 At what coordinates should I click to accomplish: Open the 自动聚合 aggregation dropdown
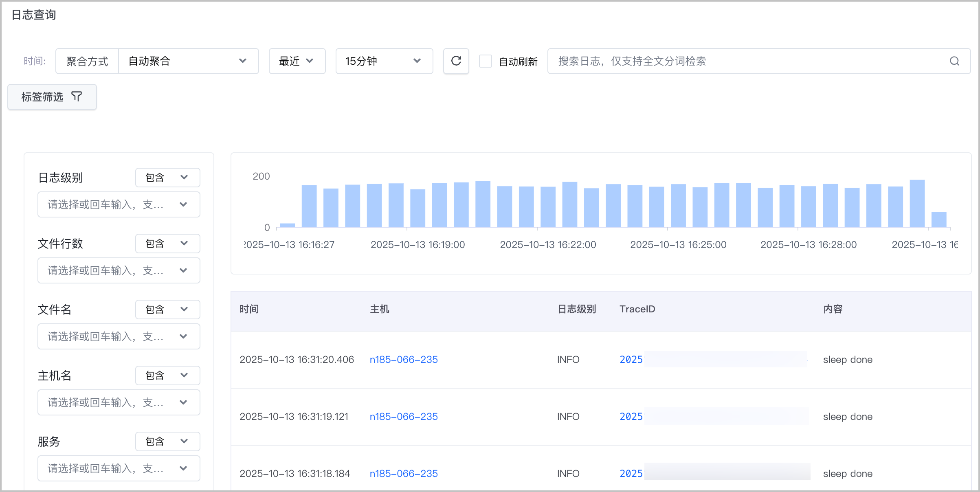pos(188,61)
